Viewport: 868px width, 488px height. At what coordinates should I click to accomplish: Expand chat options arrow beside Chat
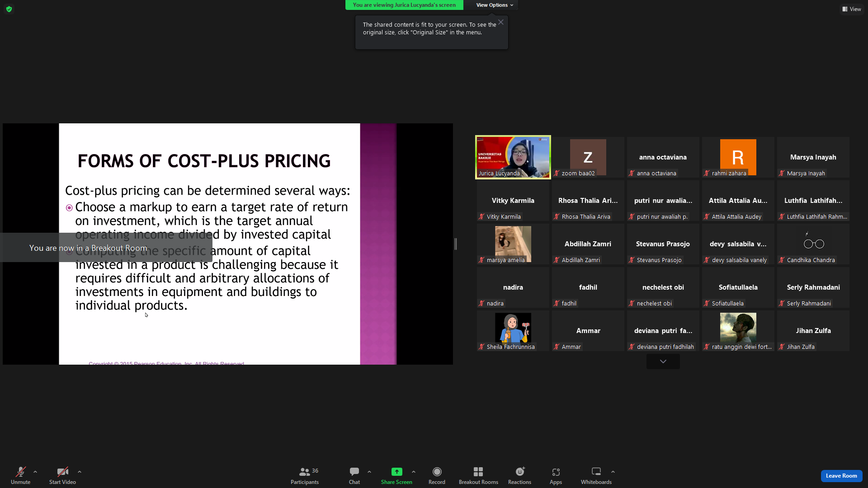tap(369, 472)
